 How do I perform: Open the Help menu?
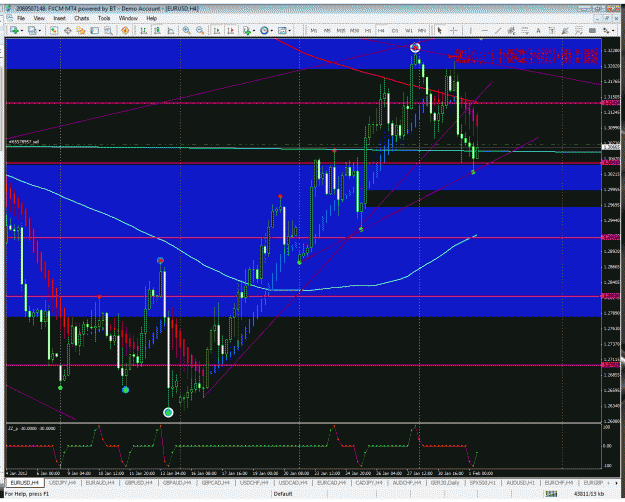pyautogui.click(x=151, y=18)
